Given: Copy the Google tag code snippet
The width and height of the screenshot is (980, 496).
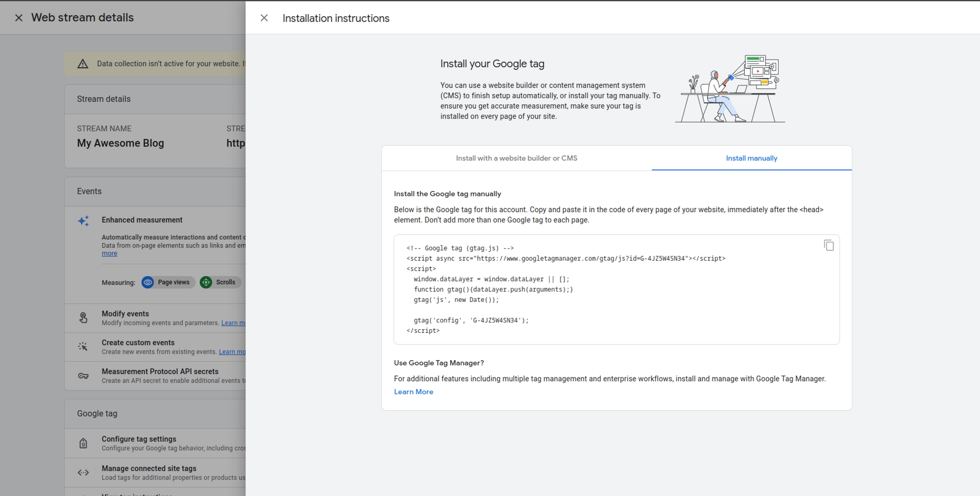Looking at the screenshot, I should coord(829,245).
